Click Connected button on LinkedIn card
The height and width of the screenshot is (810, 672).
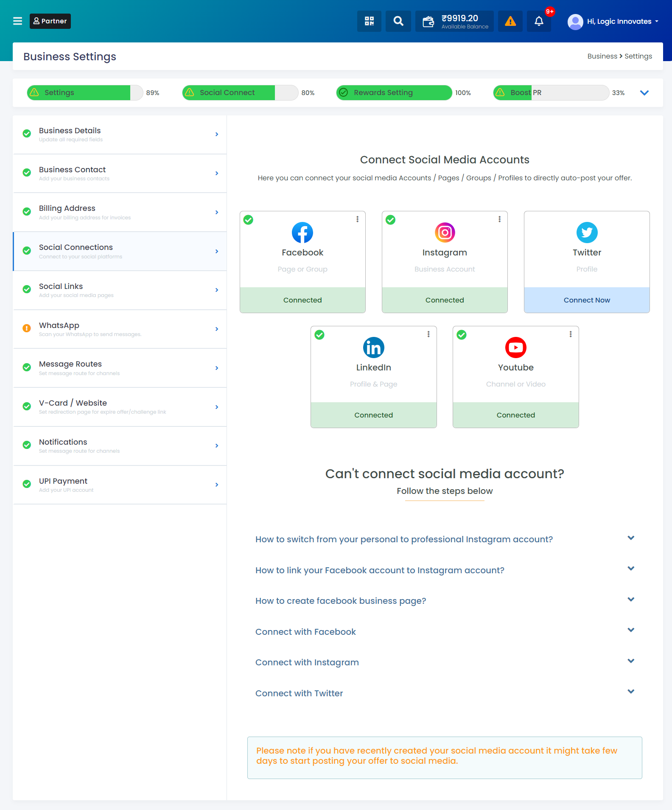coord(374,415)
